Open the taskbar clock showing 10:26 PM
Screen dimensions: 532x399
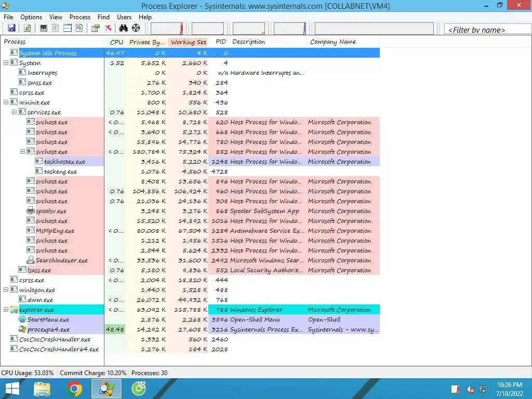click(x=510, y=389)
